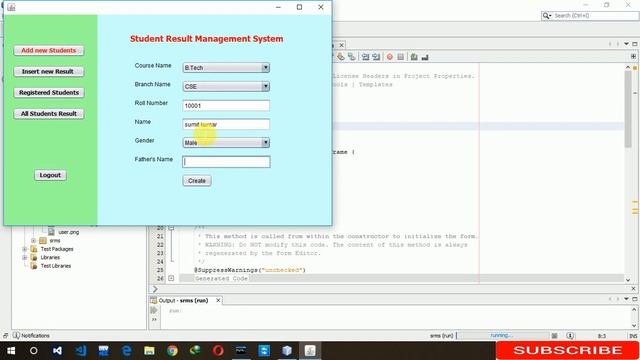The image size is (640, 360).
Task: Expand the Test Packages tree node
Action: point(25,249)
